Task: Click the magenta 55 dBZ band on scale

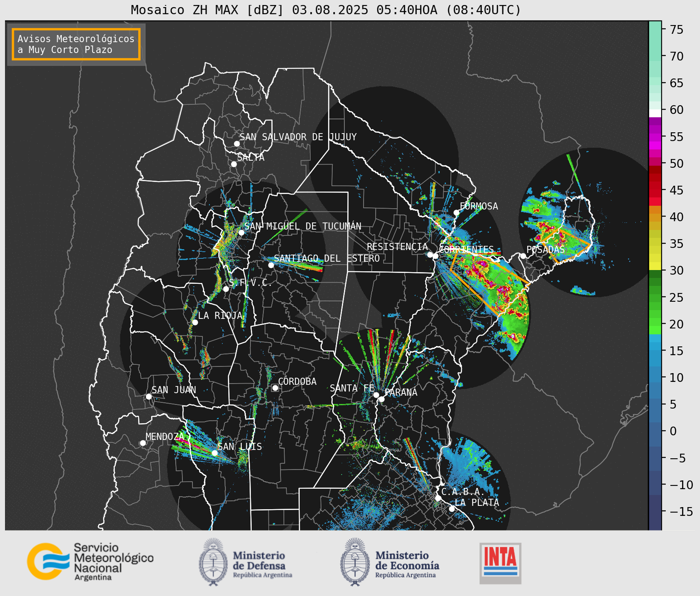Action: coord(655,137)
